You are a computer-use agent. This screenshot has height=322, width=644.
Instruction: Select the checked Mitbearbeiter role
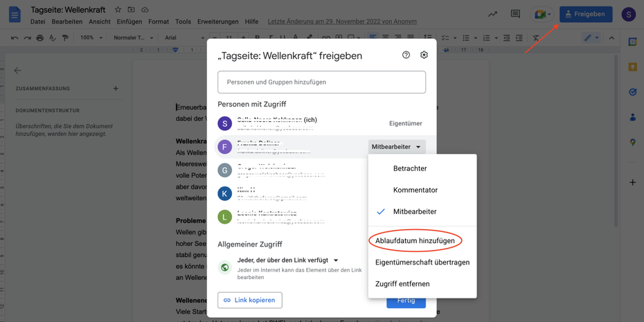[414, 212]
